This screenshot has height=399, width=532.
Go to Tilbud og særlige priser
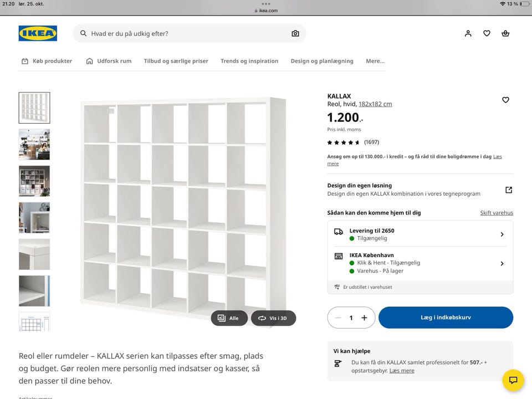(176, 61)
